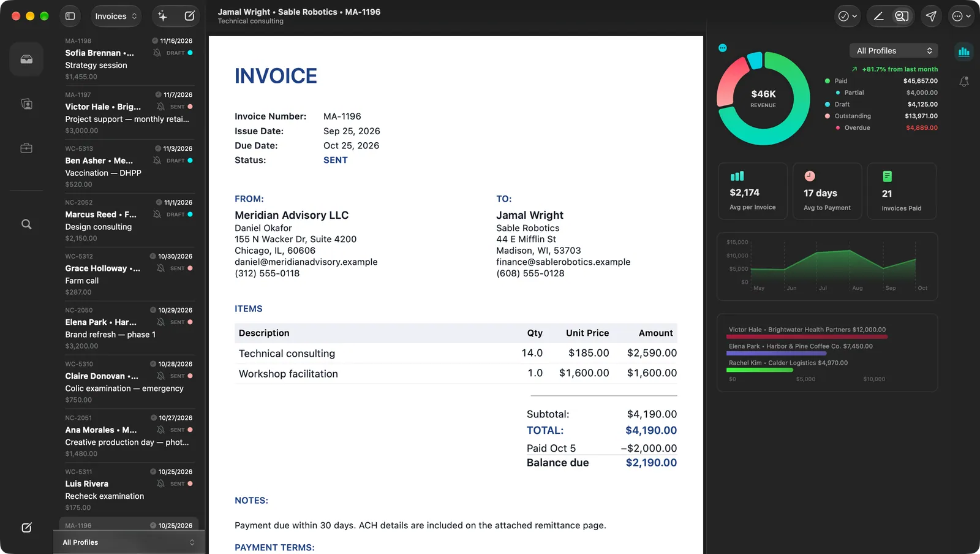Open the Invoices section dropdown
The height and width of the screenshot is (554, 980).
pos(116,17)
